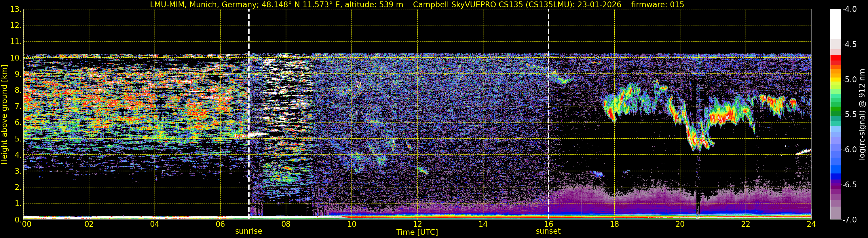Click the '-7.0' colorbar tick label
868x238 pixels.
[x=850, y=220]
